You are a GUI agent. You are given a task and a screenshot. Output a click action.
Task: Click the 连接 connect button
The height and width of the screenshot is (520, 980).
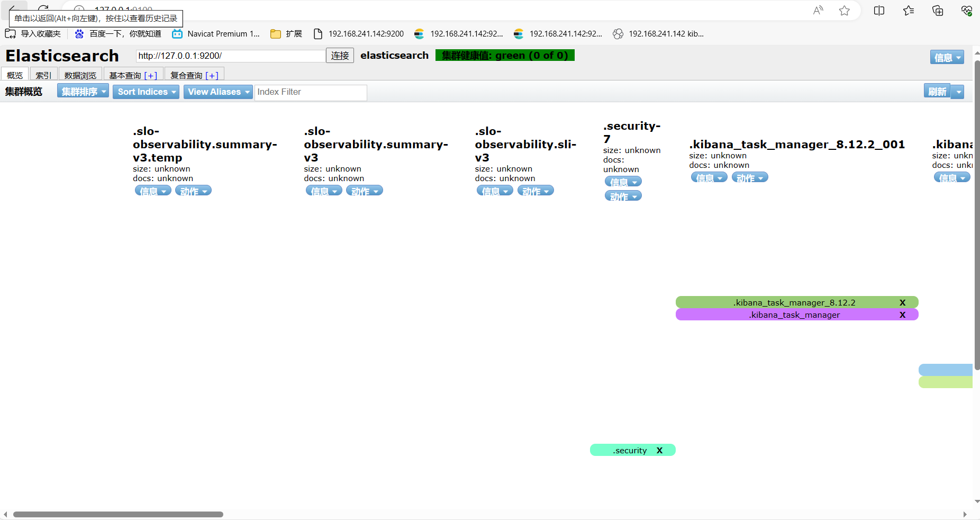[x=340, y=56]
